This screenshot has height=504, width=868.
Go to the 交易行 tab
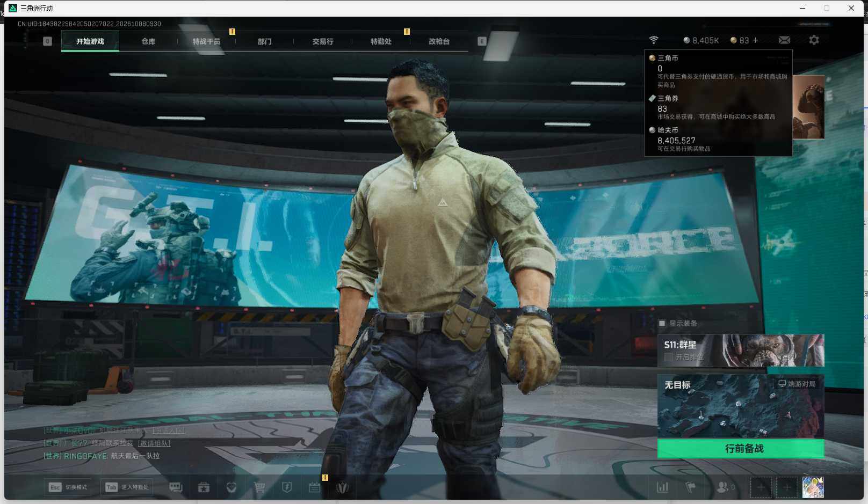point(323,41)
